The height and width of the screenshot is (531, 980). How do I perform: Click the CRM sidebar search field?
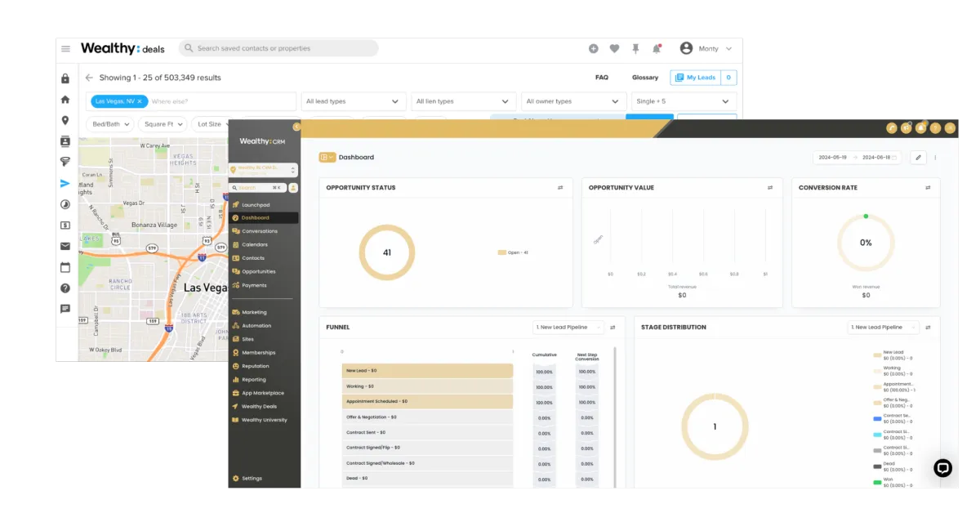coord(257,188)
